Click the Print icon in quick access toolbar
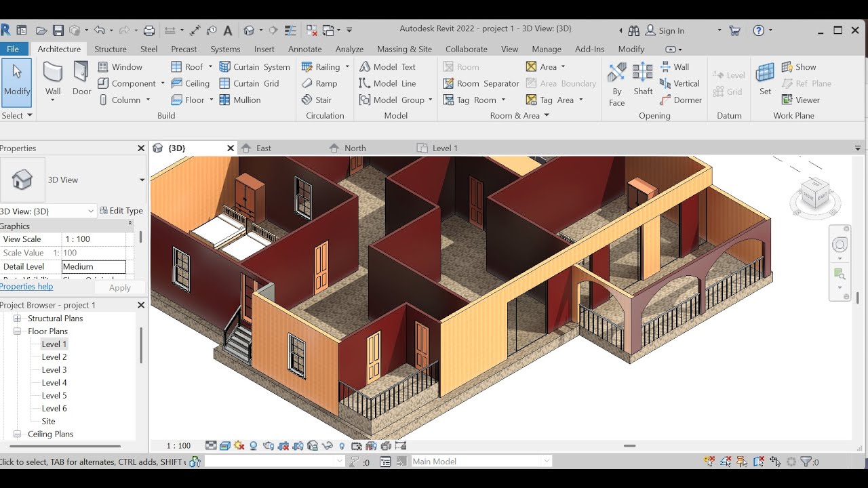Image resolution: width=868 pixels, height=488 pixels. (x=149, y=30)
